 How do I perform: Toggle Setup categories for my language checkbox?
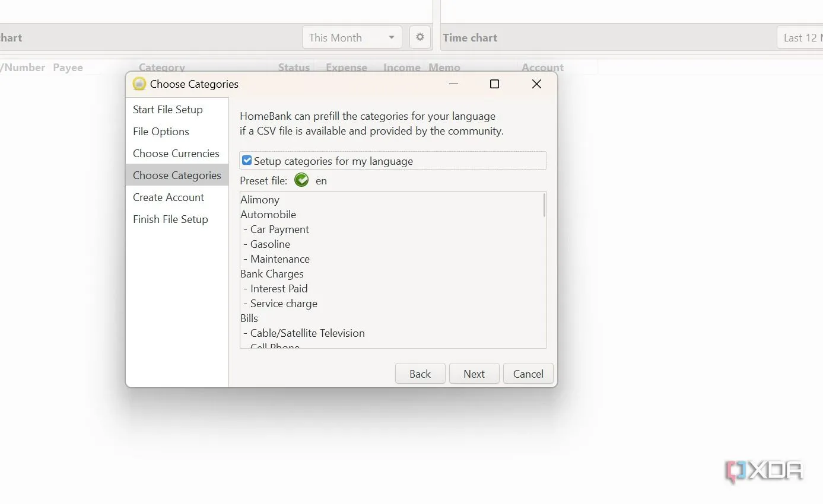(247, 161)
